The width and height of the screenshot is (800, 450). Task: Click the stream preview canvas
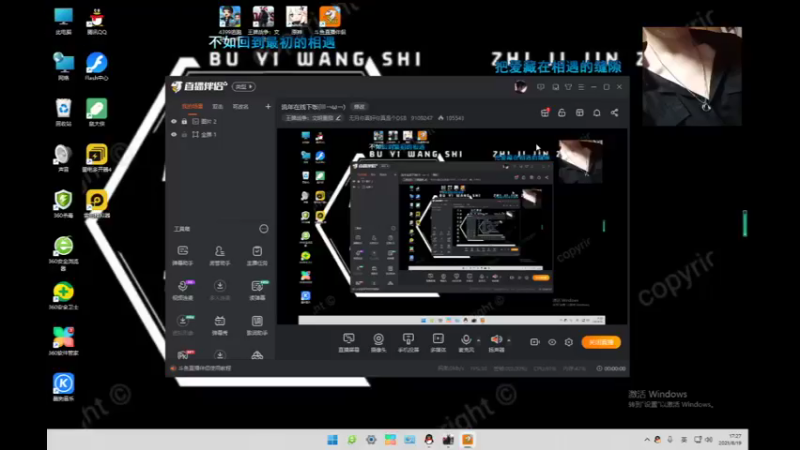point(452,226)
